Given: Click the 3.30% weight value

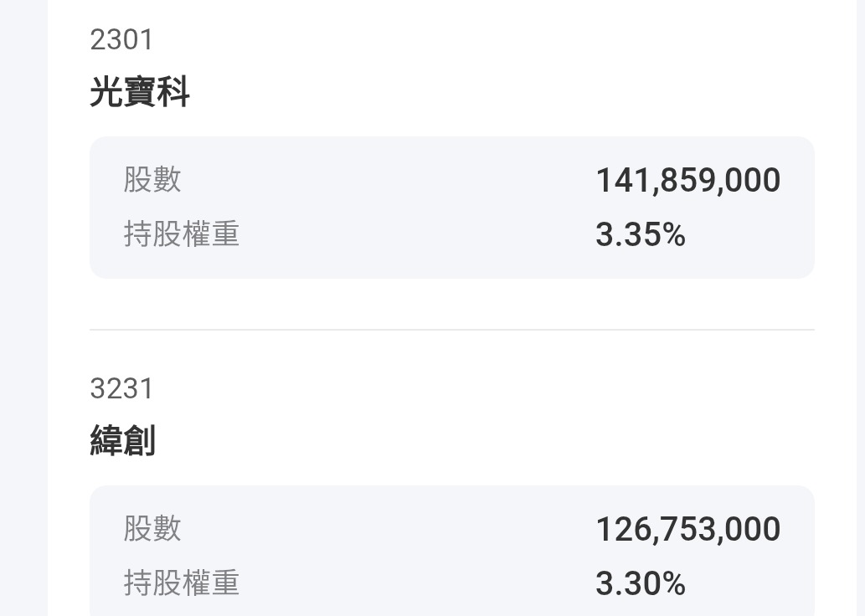Looking at the screenshot, I should tap(641, 584).
